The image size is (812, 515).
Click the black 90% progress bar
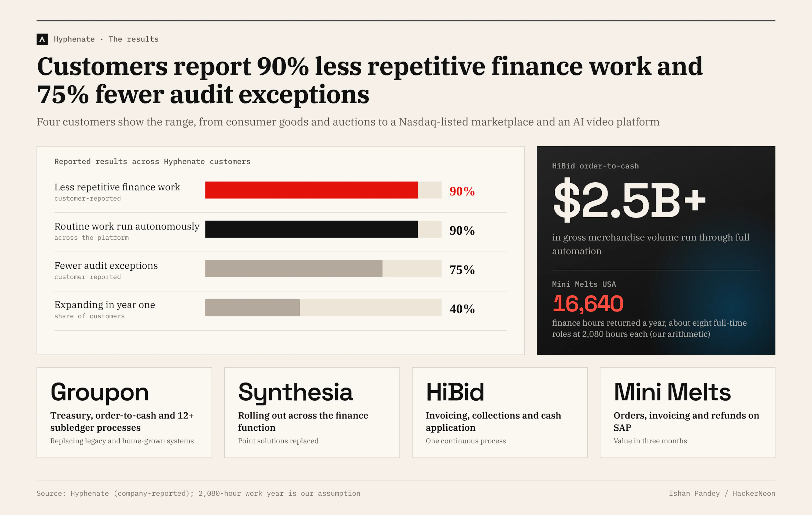[311, 229]
